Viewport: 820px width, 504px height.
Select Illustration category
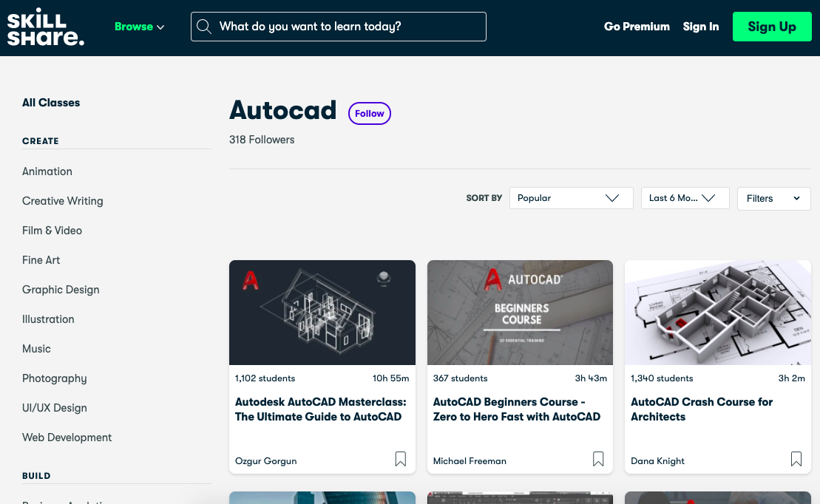pyautogui.click(x=48, y=319)
